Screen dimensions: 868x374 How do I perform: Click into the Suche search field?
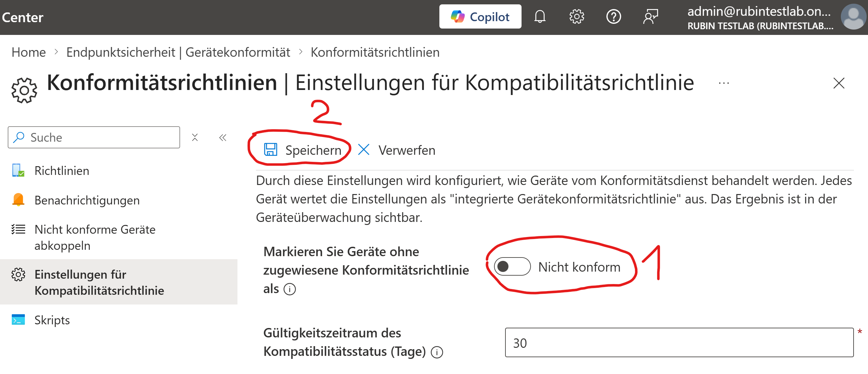pyautogui.click(x=101, y=137)
